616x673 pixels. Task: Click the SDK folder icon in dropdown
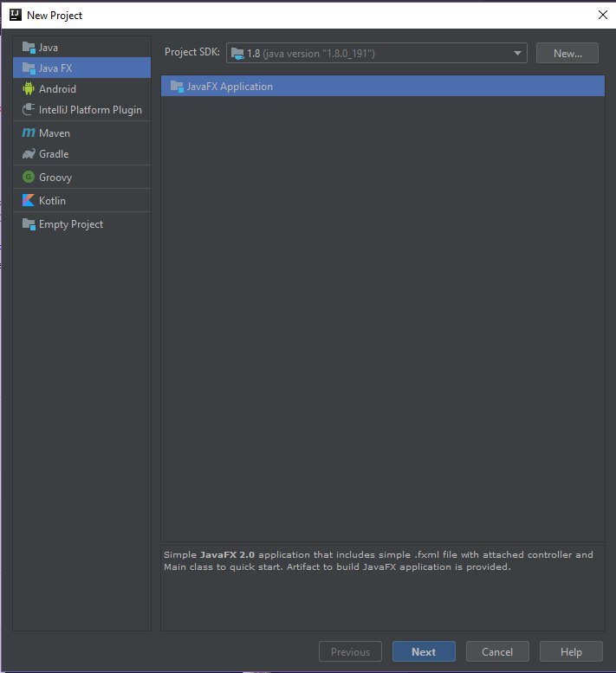(x=237, y=54)
